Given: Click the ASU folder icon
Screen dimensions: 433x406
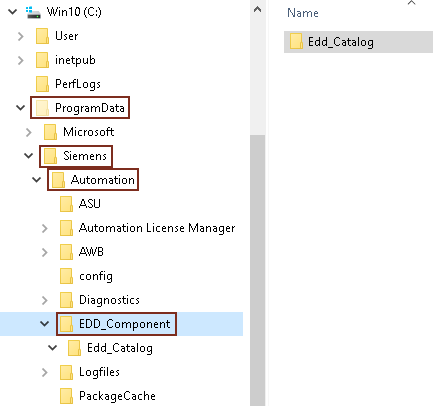Looking at the screenshot, I should tap(66, 204).
